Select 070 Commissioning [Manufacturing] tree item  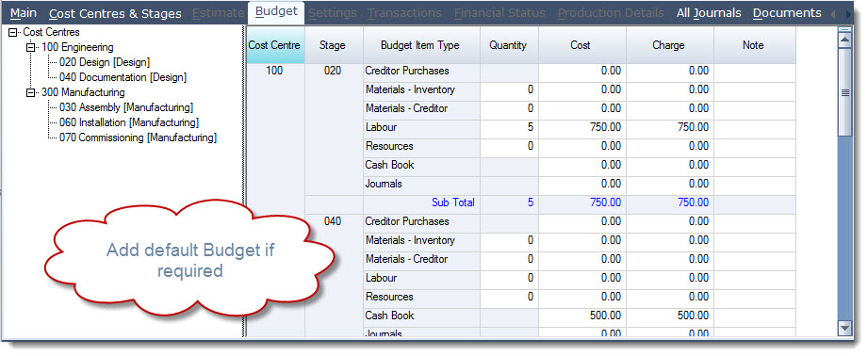(138, 138)
